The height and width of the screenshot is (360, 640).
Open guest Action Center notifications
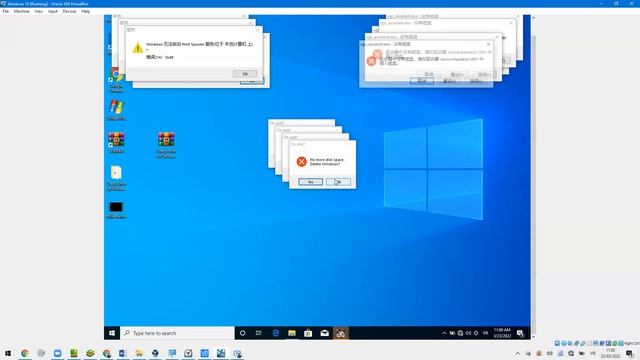point(520,333)
